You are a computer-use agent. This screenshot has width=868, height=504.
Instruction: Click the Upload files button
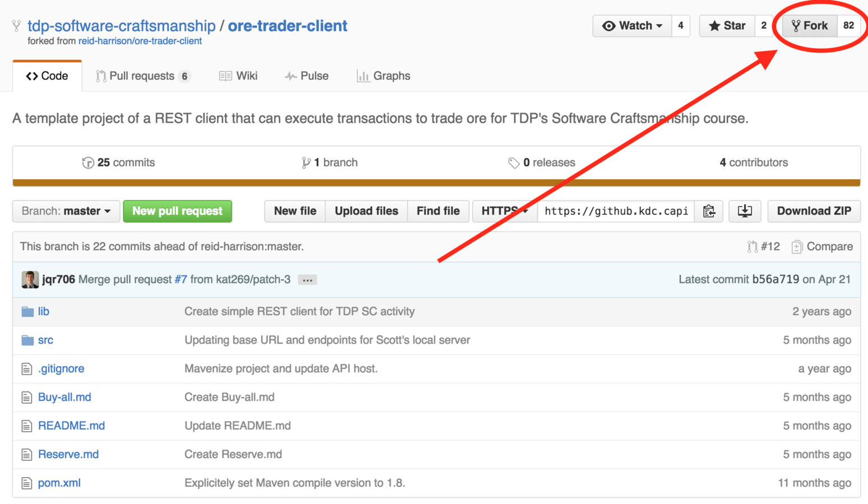(x=366, y=211)
